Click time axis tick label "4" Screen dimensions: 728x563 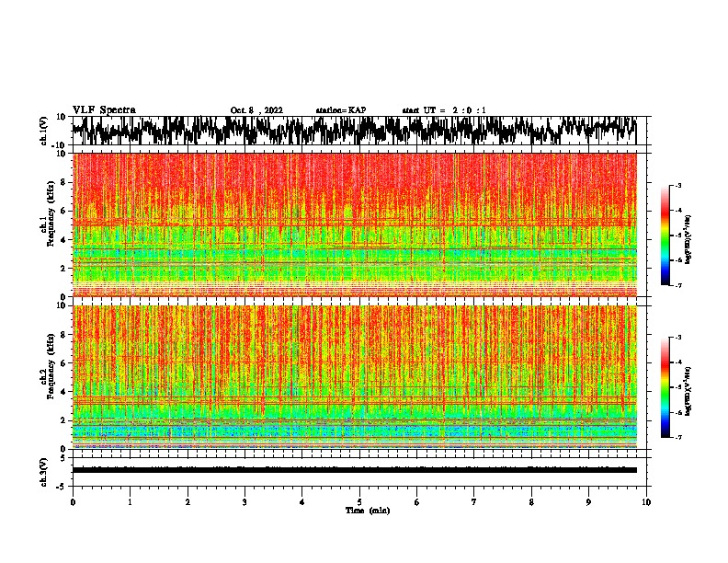point(302,502)
